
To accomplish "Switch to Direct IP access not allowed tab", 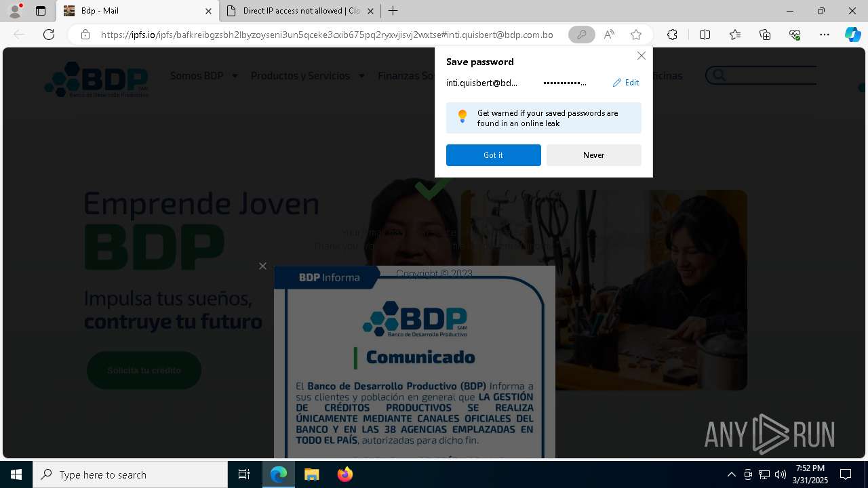I will pyautogui.click(x=300, y=11).
